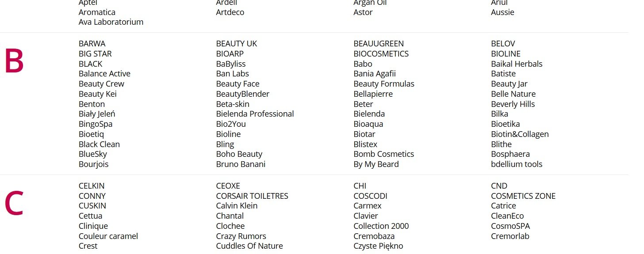Open the Biały Jeleń brand link
This screenshot has height=254, width=644.
[97, 114]
